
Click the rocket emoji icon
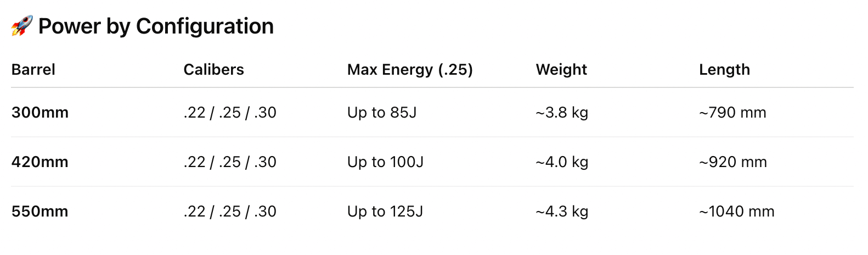[x=22, y=26]
